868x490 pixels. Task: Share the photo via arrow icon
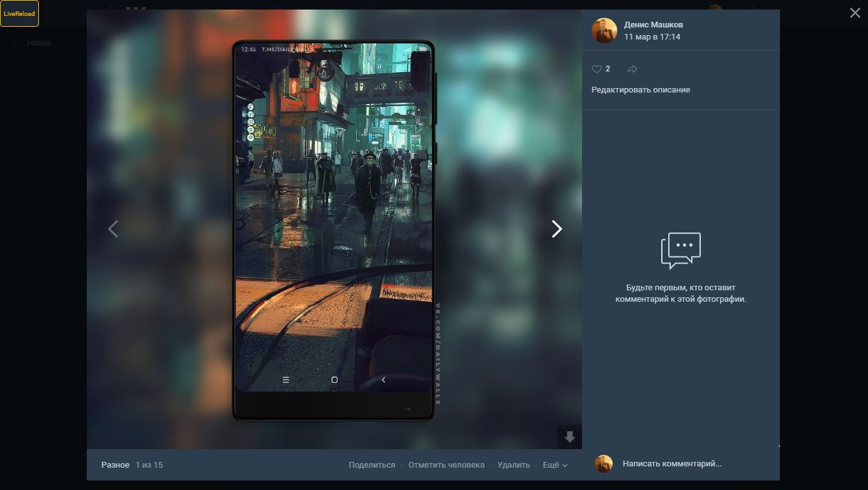pos(632,69)
